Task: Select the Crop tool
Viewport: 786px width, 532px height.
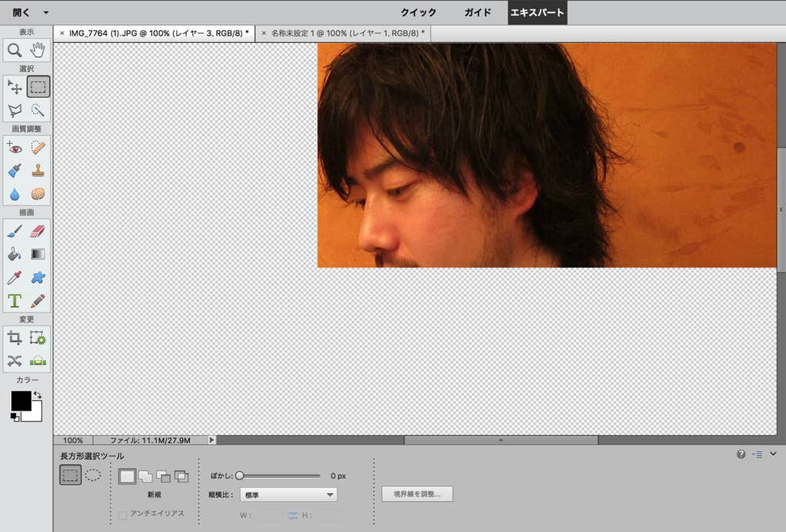Action: [14, 337]
